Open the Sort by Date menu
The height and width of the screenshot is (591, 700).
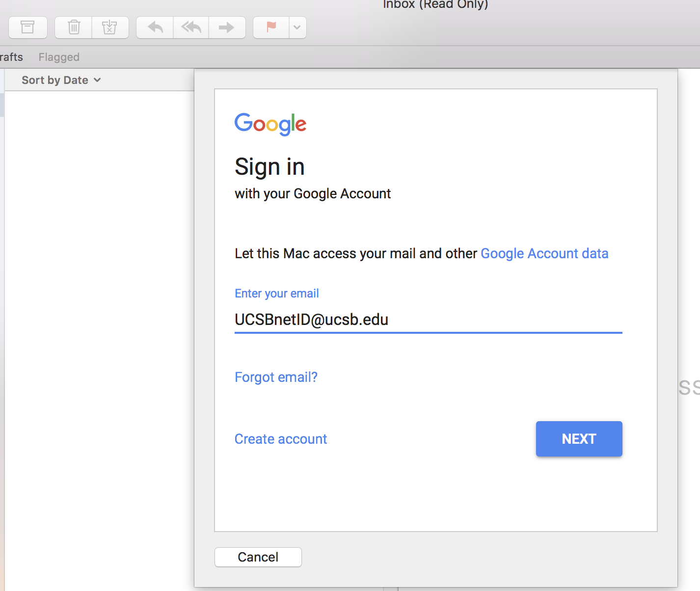[x=61, y=80]
